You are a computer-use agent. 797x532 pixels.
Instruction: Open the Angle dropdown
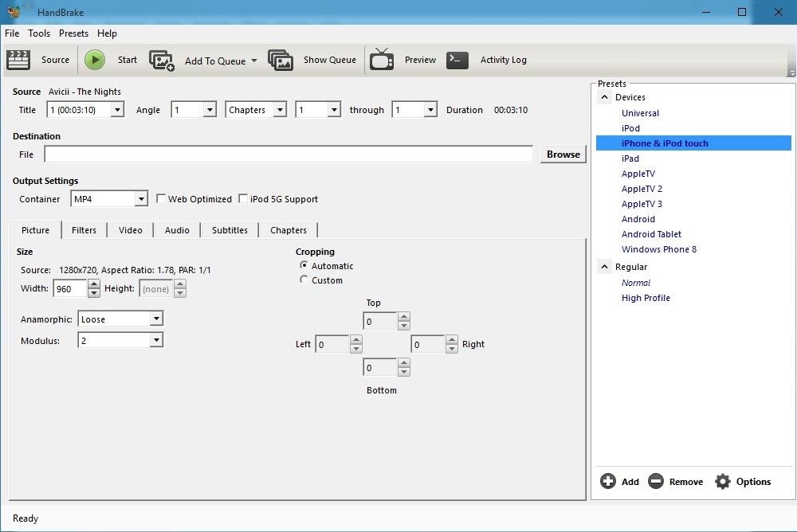click(x=210, y=110)
